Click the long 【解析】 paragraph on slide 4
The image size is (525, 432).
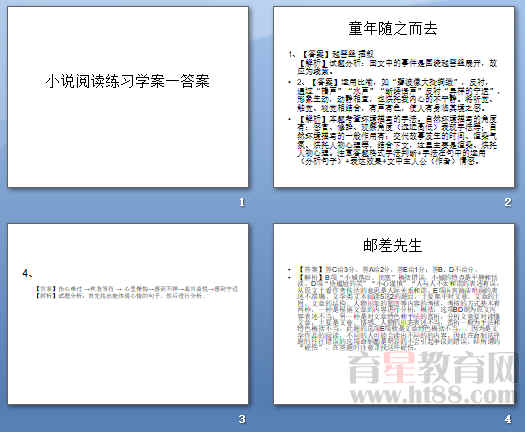(398, 312)
